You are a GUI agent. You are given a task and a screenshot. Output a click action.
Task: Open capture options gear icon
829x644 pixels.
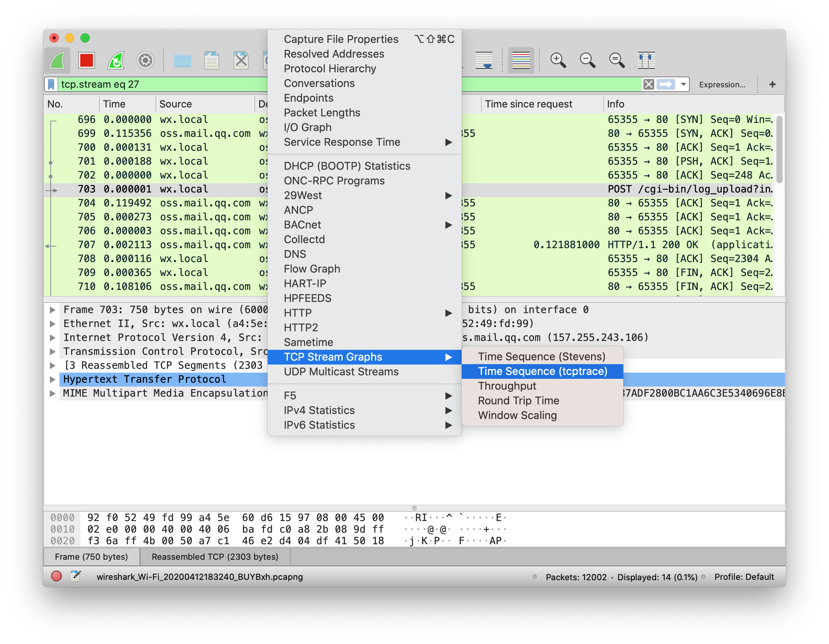pos(145,60)
